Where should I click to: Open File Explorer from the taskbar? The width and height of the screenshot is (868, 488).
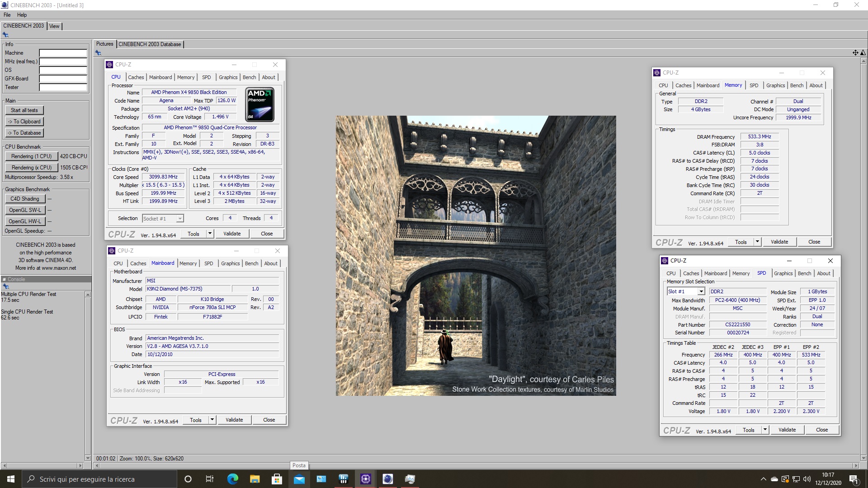(255, 479)
